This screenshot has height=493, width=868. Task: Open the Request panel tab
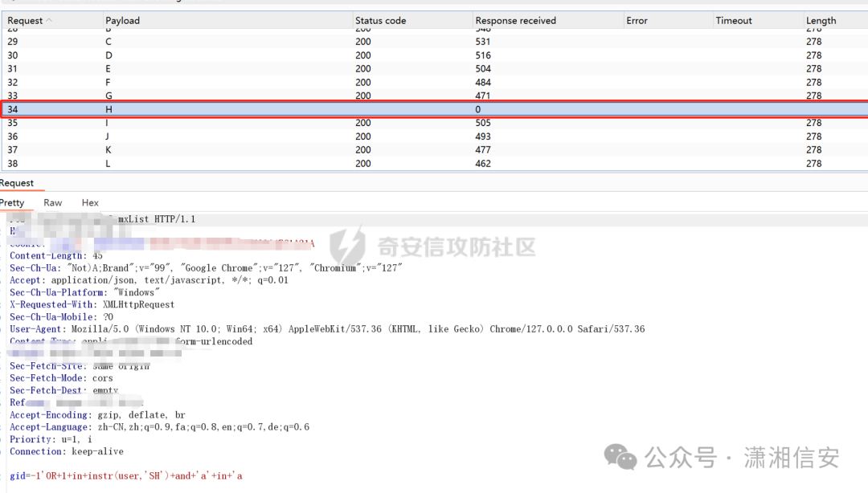click(17, 183)
